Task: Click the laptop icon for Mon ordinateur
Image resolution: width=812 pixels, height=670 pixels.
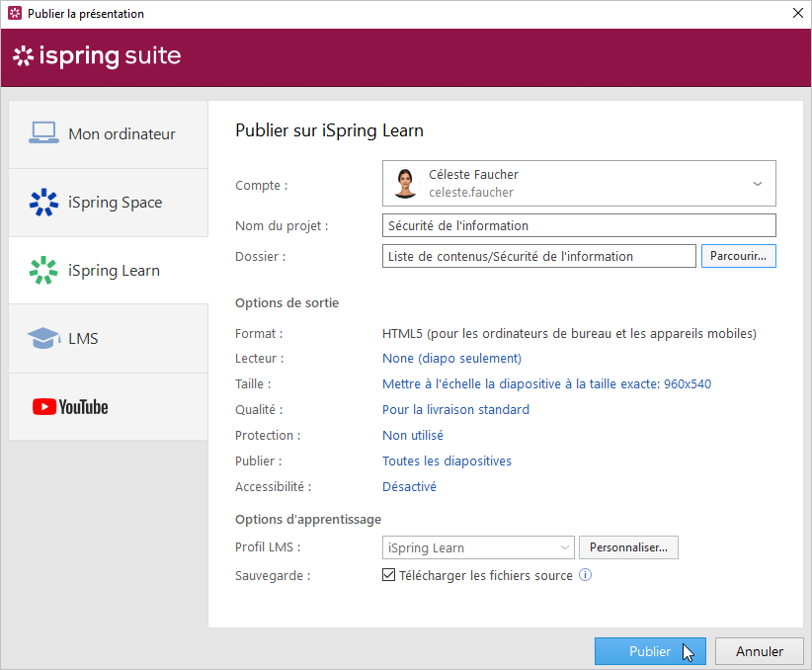Action: (x=43, y=133)
